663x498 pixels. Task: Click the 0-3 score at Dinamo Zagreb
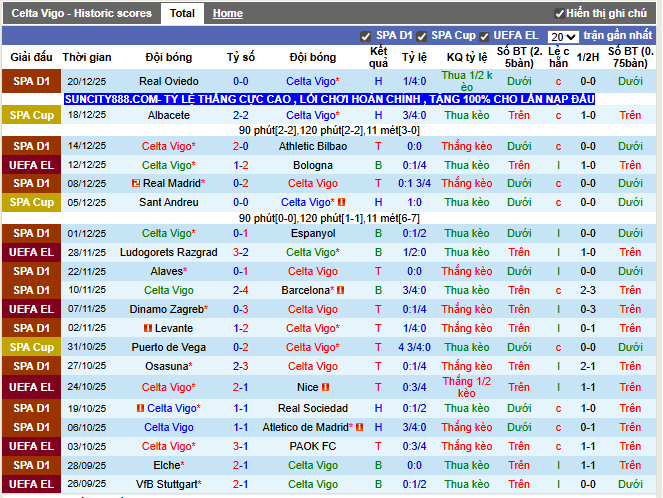(x=241, y=309)
